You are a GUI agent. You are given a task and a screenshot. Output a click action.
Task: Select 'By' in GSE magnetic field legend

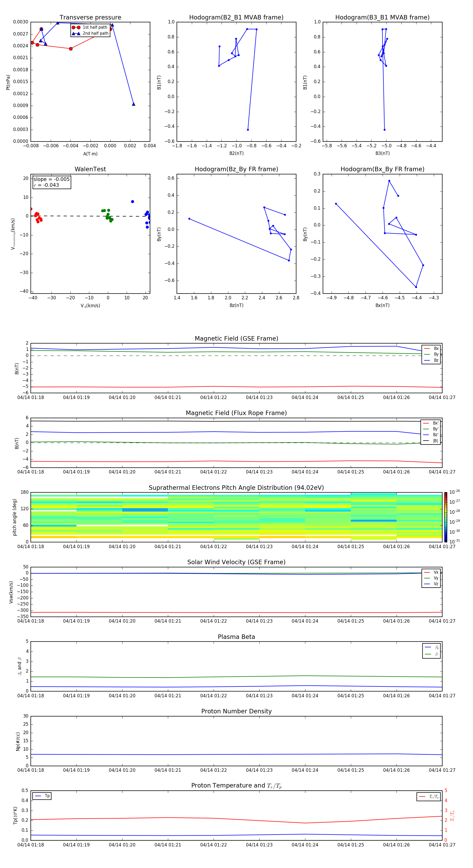point(431,354)
